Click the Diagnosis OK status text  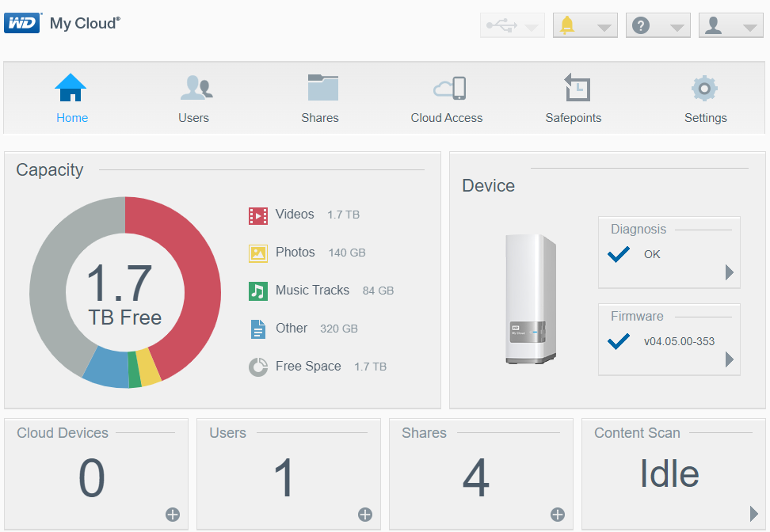[x=652, y=254]
